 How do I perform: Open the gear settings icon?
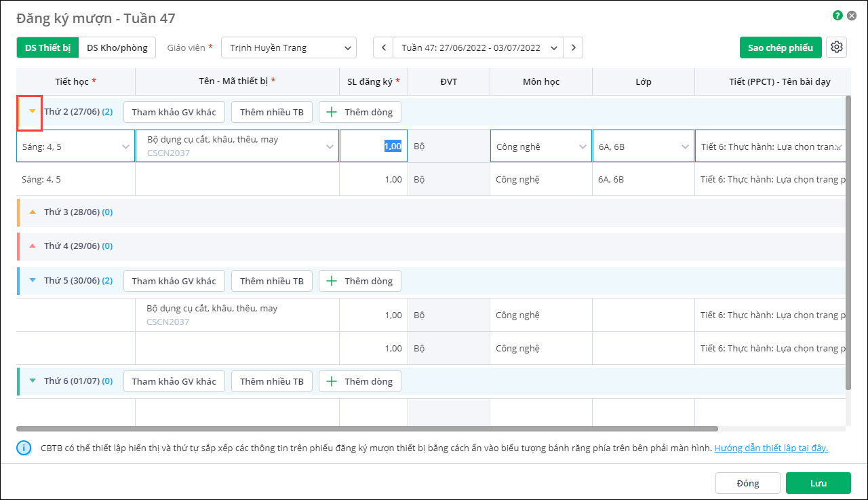pyautogui.click(x=837, y=47)
